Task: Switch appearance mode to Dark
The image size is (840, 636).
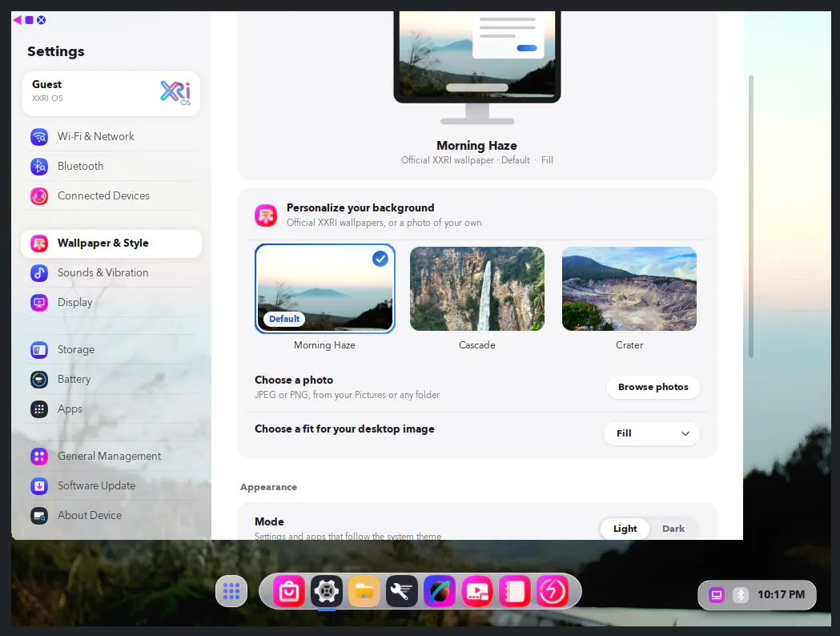Action: tap(673, 529)
